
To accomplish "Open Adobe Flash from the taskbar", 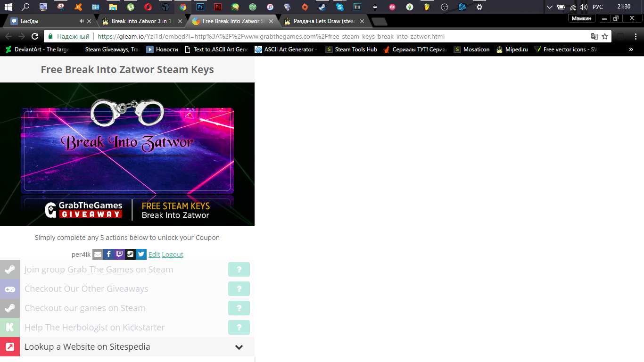I will tap(217, 7).
